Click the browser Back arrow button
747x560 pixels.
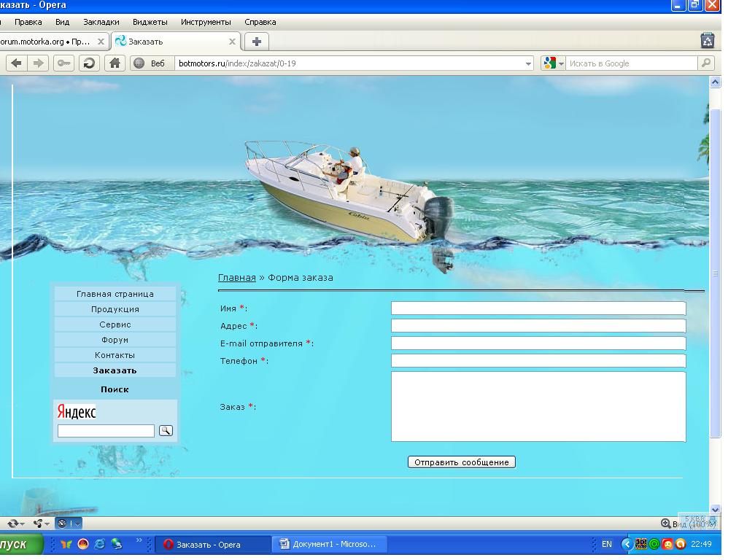coord(16,63)
